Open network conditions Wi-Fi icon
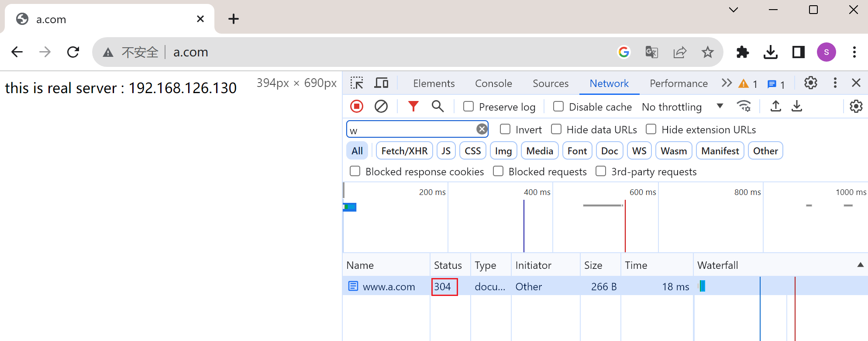 coord(744,106)
